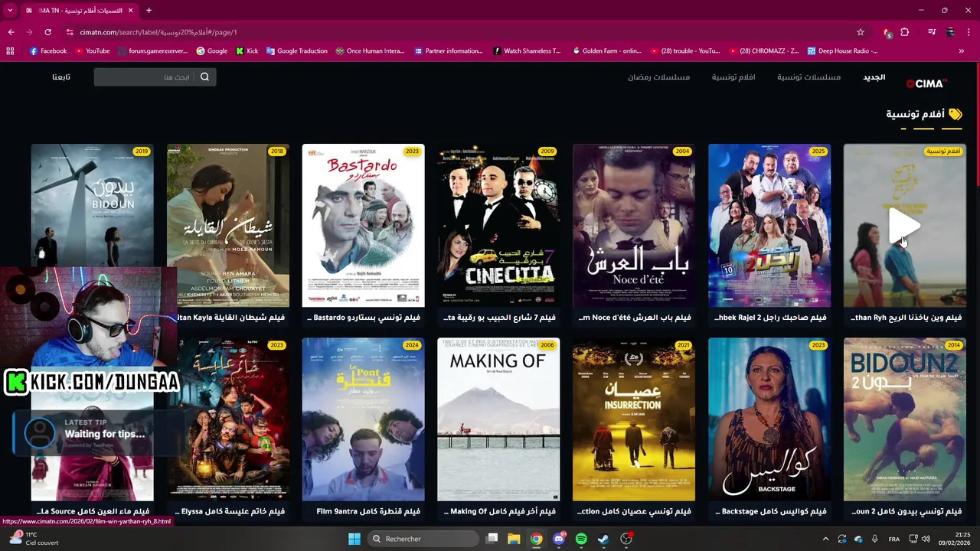980x551 pixels.
Task: Open Spotify from the taskbar
Action: pyautogui.click(x=581, y=539)
